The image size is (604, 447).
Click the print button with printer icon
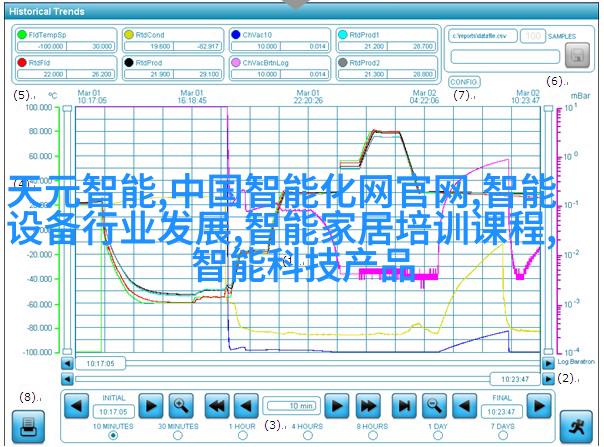28,426
